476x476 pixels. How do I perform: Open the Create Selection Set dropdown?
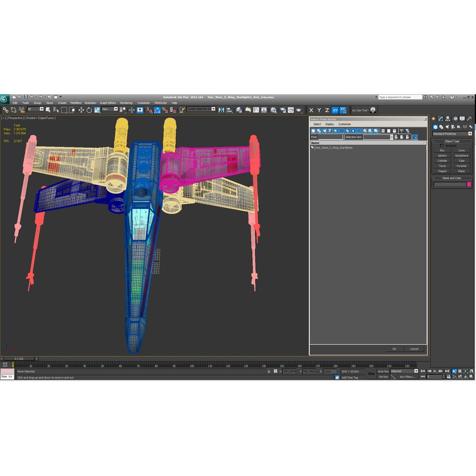tap(201, 109)
